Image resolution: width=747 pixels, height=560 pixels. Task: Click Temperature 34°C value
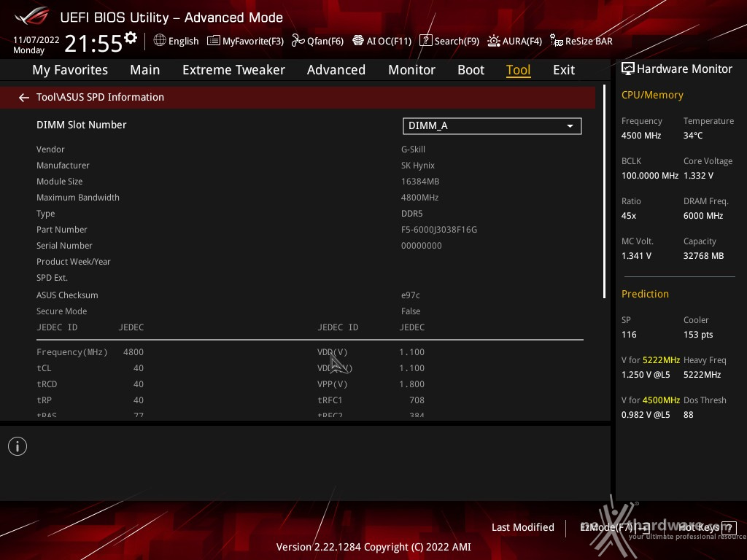[x=693, y=136]
